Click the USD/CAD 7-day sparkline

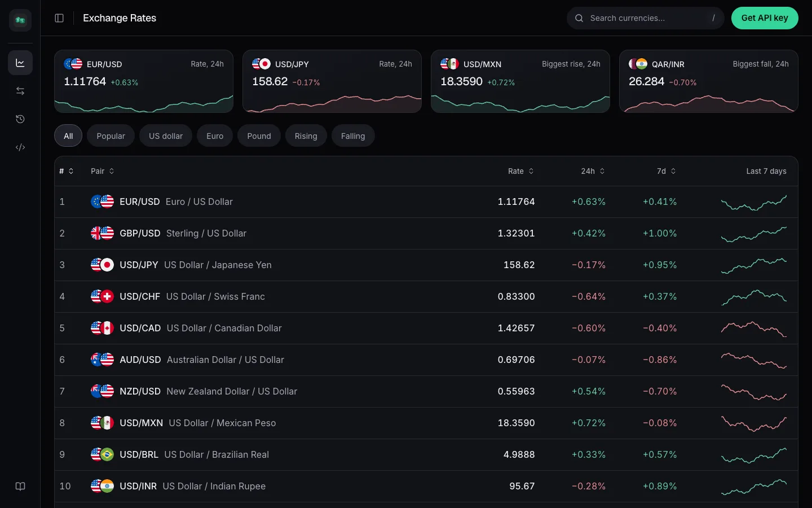click(x=754, y=329)
